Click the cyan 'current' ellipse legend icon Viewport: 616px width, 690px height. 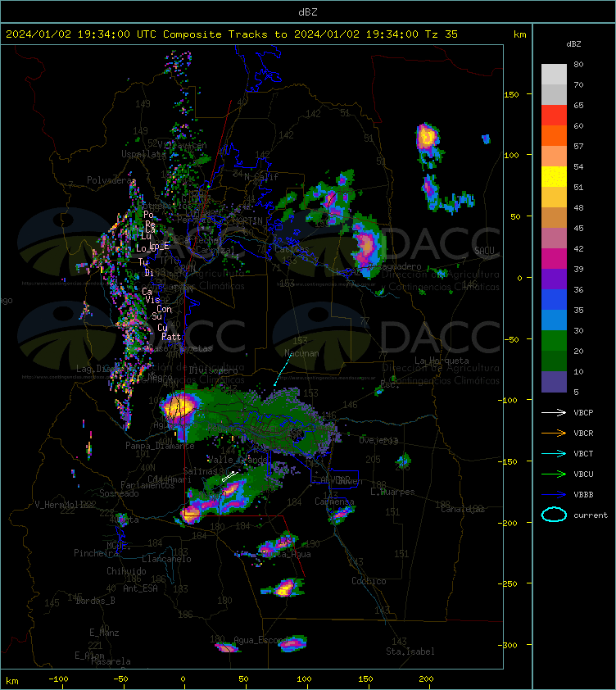554,515
